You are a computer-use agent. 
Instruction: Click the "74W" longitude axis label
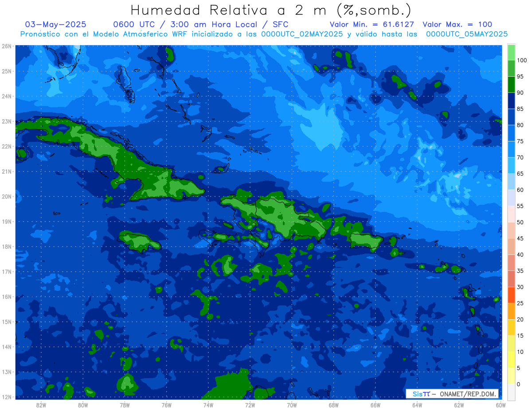208,405
